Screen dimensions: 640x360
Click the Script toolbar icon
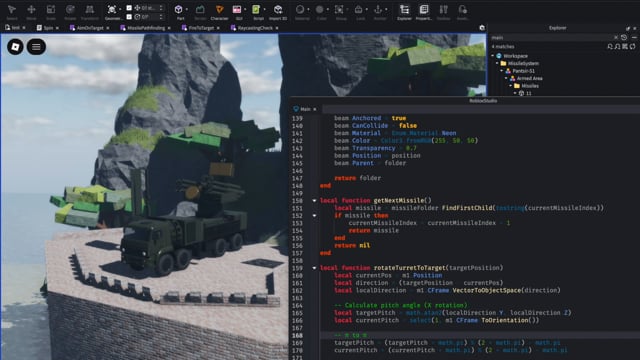(257, 11)
